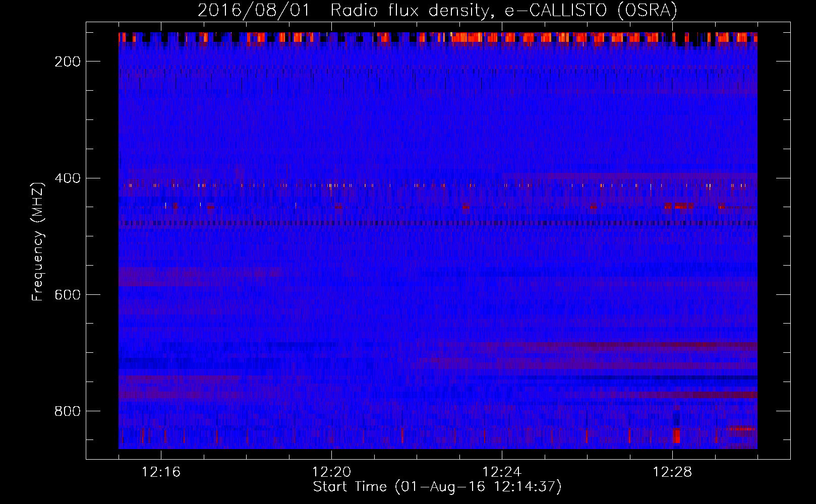Click the 12:16 time tick label
816x504 pixels.
click(161, 472)
